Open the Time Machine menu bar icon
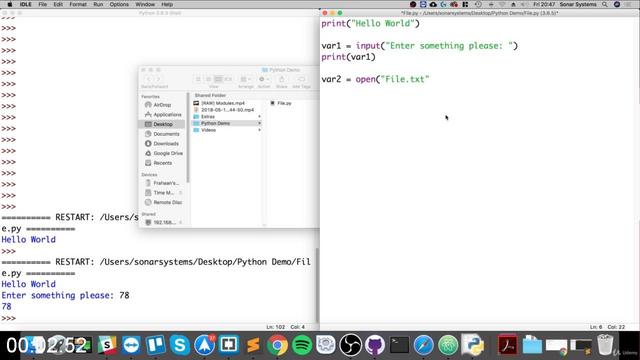This screenshot has width=640, height=360. 478,4
